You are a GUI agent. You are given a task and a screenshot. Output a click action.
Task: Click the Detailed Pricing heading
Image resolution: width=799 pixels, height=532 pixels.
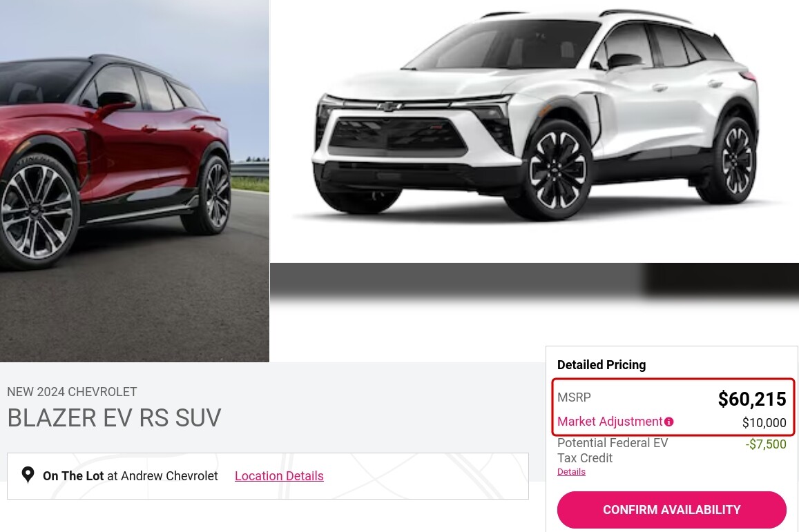coord(601,365)
